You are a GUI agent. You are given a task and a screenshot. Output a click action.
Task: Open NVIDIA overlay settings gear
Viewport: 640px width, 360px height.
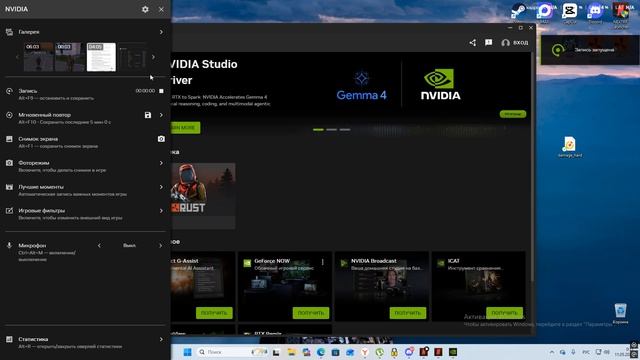tap(145, 9)
